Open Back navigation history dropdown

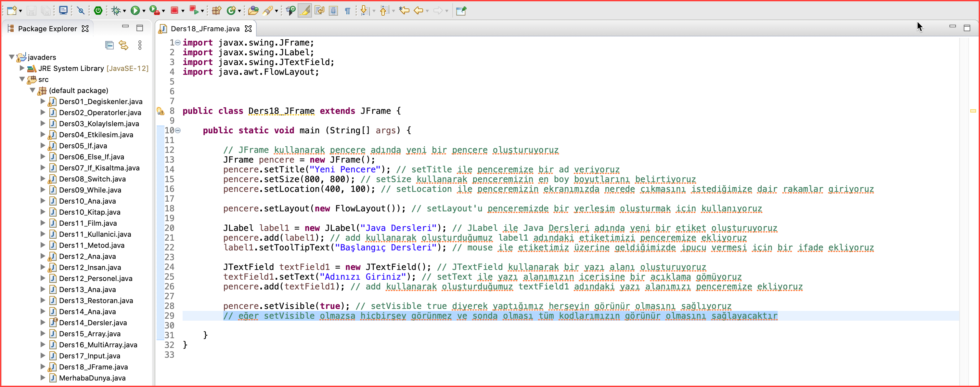click(x=427, y=11)
